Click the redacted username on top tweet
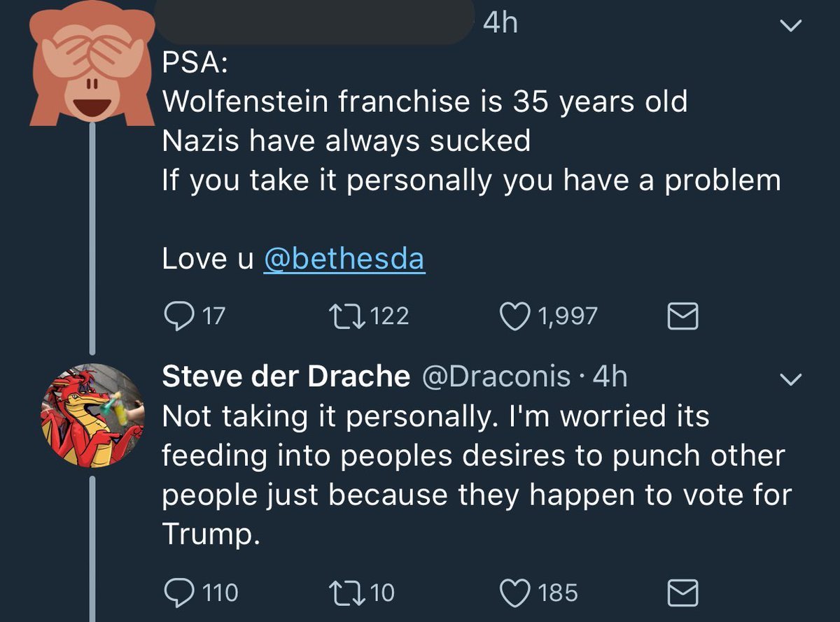The width and height of the screenshot is (840, 622). (x=316, y=22)
